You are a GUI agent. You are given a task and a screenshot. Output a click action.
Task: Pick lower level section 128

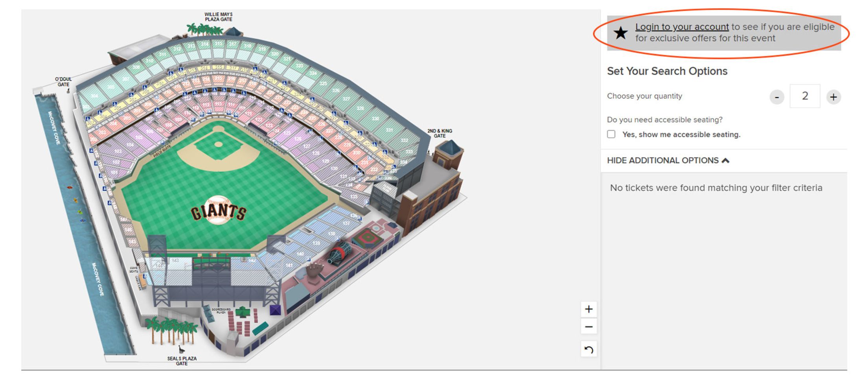point(316,153)
